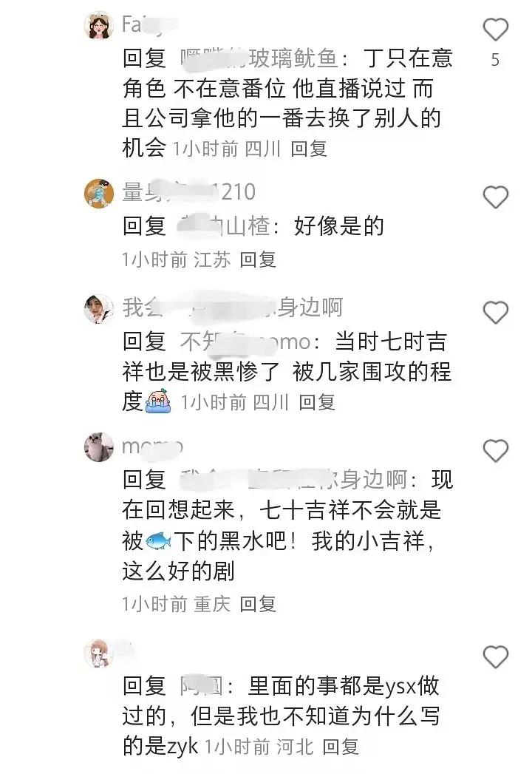
Task: Open mentioned user ending in 山楂
Action: (x=224, y=226)
